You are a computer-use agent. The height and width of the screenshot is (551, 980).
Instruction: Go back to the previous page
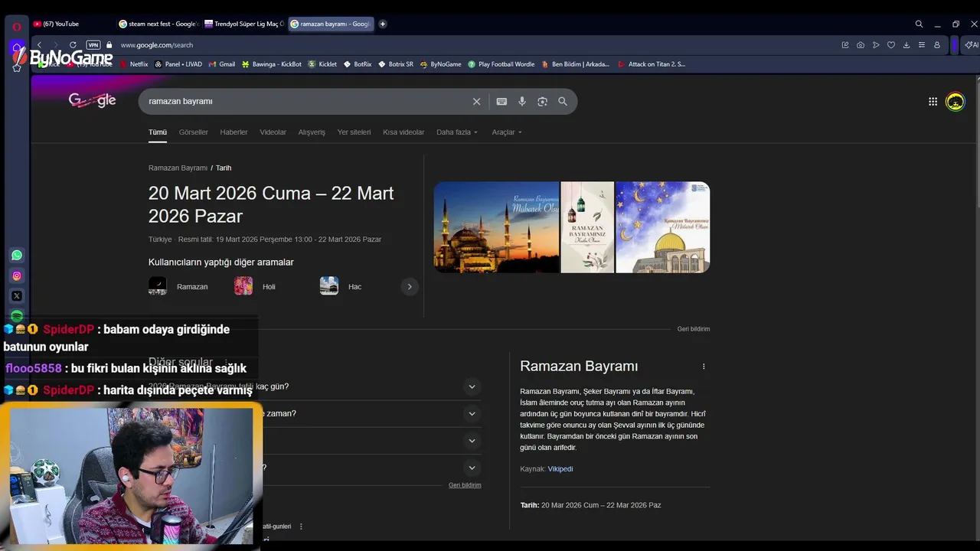39,45
